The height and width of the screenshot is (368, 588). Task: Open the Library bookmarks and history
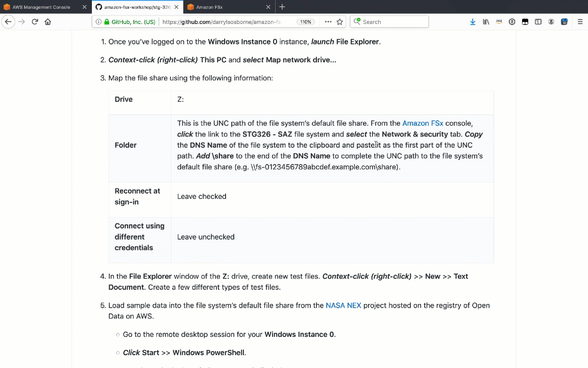[486, 22]
